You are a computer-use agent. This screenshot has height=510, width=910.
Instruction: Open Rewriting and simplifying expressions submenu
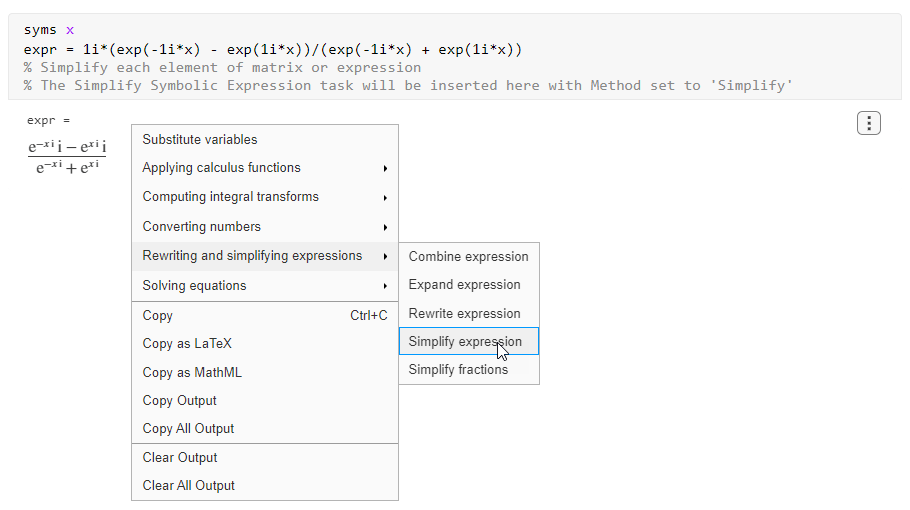(x=252, y=256)
